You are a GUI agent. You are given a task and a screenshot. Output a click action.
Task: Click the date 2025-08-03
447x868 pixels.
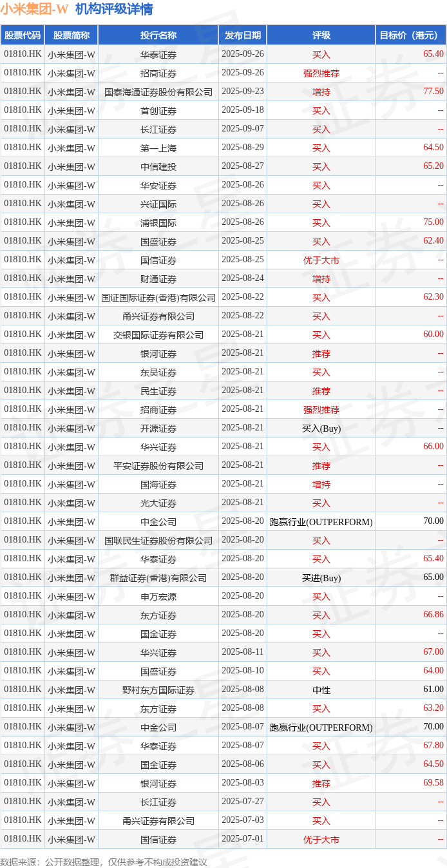point(243,783)
